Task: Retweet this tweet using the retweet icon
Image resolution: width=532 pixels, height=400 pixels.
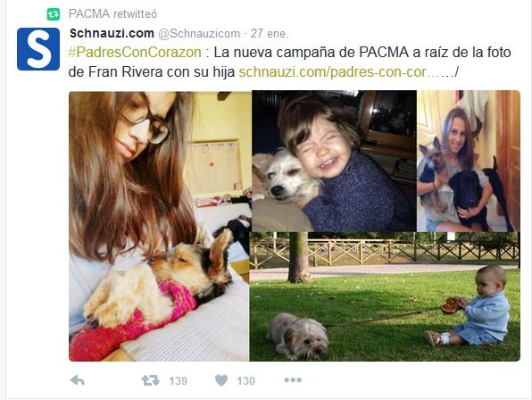Action: (x=150, y=380)
